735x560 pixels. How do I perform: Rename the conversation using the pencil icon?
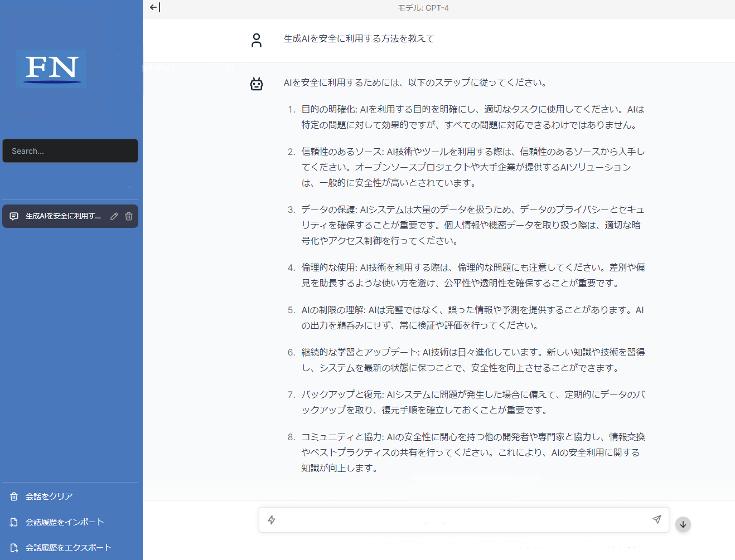coord(114,216)
